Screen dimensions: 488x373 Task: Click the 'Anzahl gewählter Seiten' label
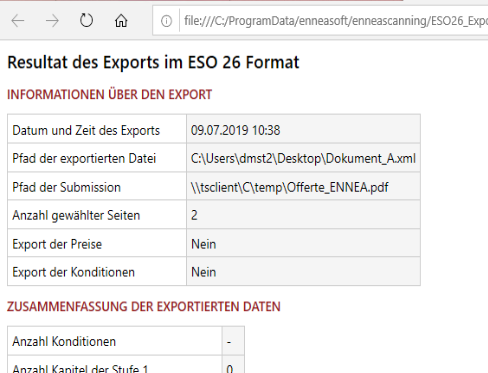76,215
